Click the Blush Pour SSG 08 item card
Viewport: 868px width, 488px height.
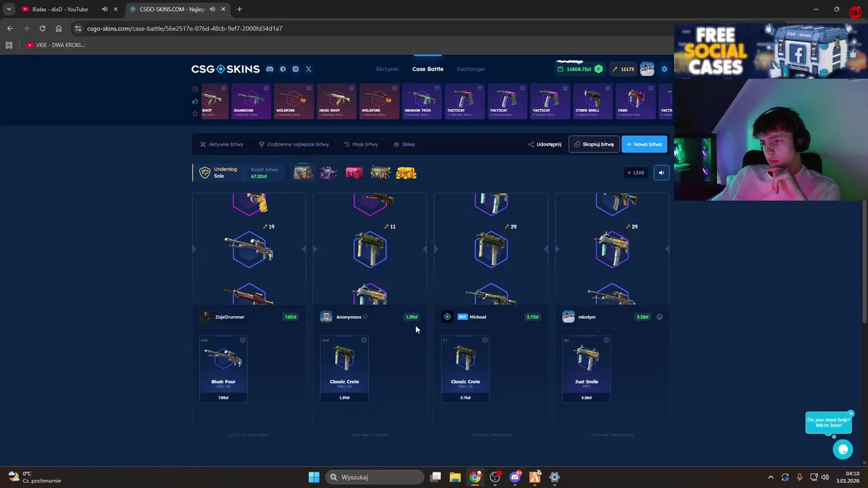point(223,369)
